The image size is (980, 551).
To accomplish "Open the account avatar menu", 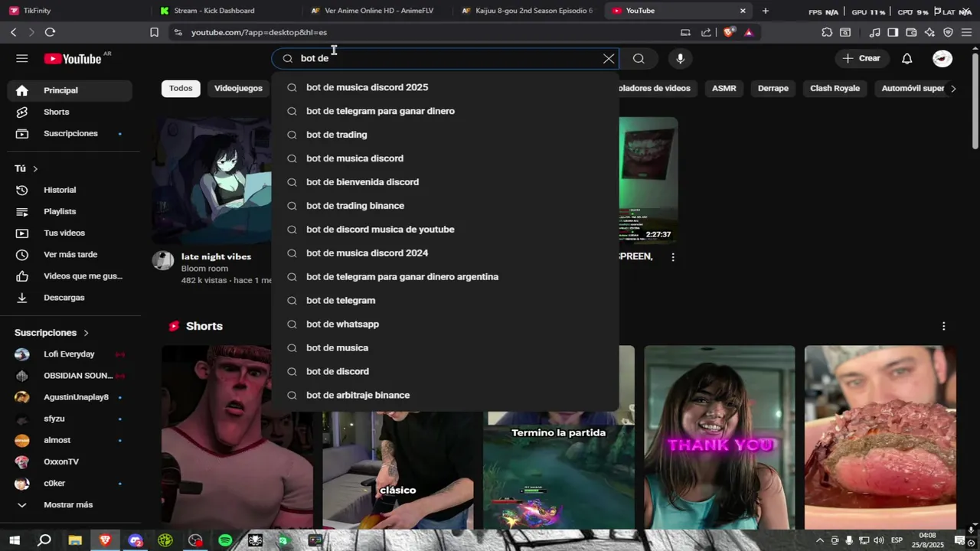I will tap(942, 58).
